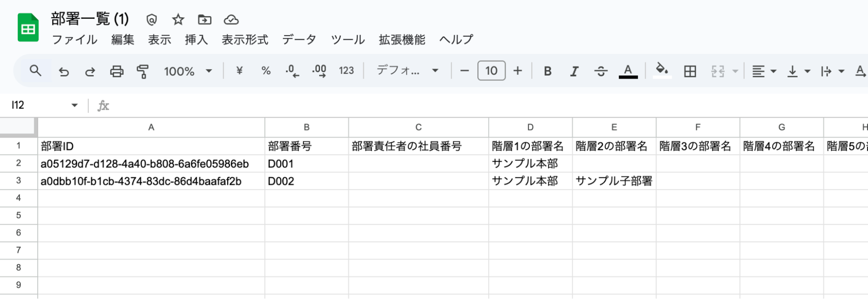868x299 pixels.
Task: Toggle bold formatting
Action: 548,71
